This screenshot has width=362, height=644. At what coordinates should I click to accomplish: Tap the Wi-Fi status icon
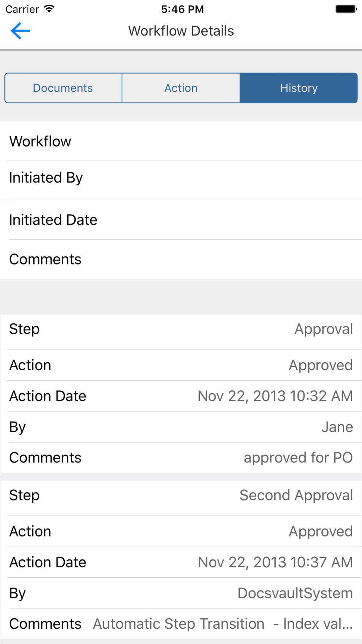49,9
